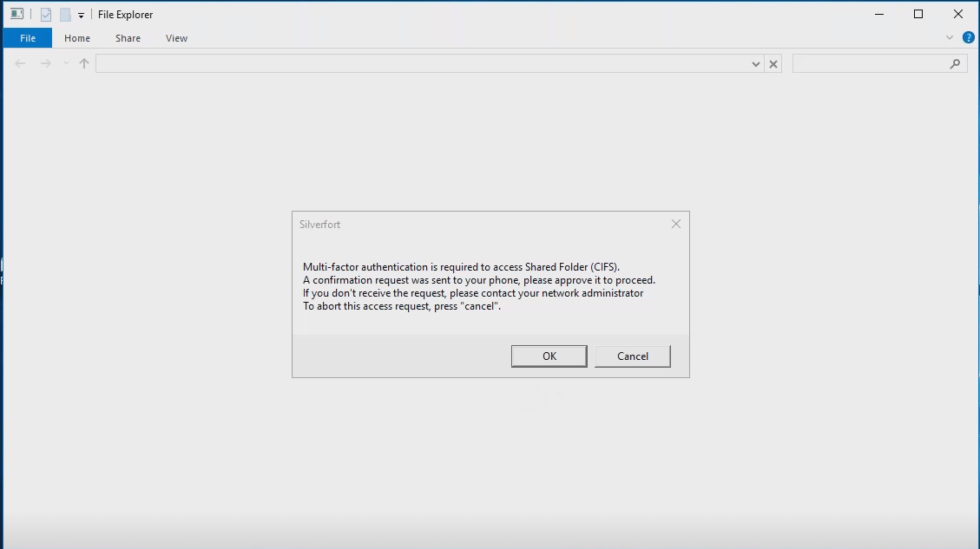Minimize the File Explorer window

(x=878, y=14)
